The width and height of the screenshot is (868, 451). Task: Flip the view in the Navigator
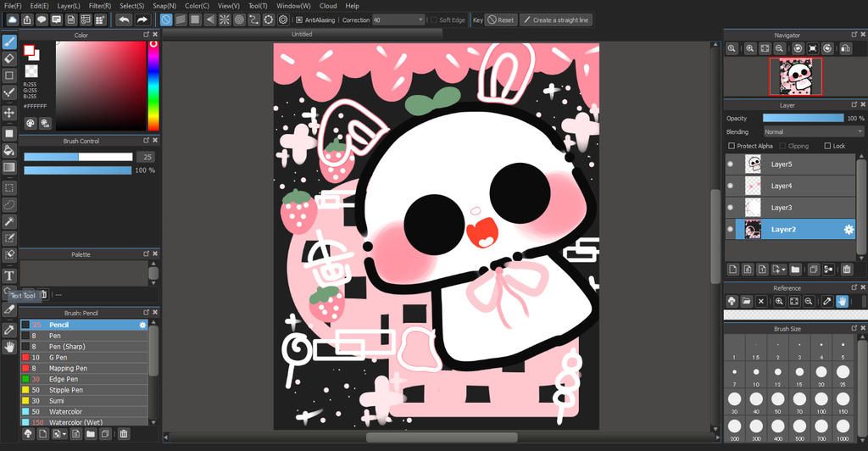pyautogui.click(x=846, y=48)
